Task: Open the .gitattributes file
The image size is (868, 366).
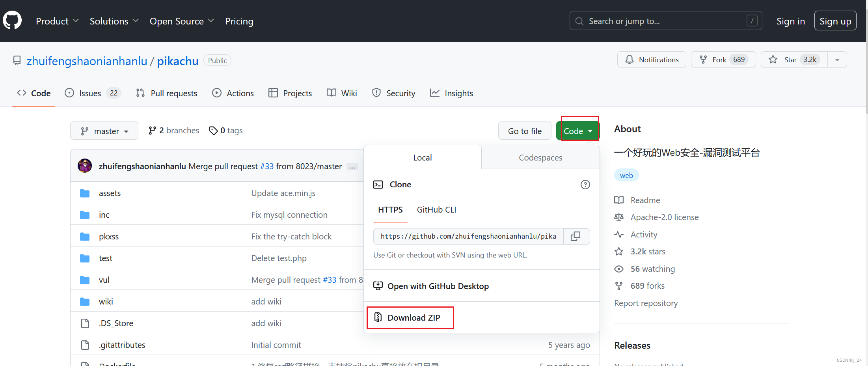Action: tap(122, 345)
